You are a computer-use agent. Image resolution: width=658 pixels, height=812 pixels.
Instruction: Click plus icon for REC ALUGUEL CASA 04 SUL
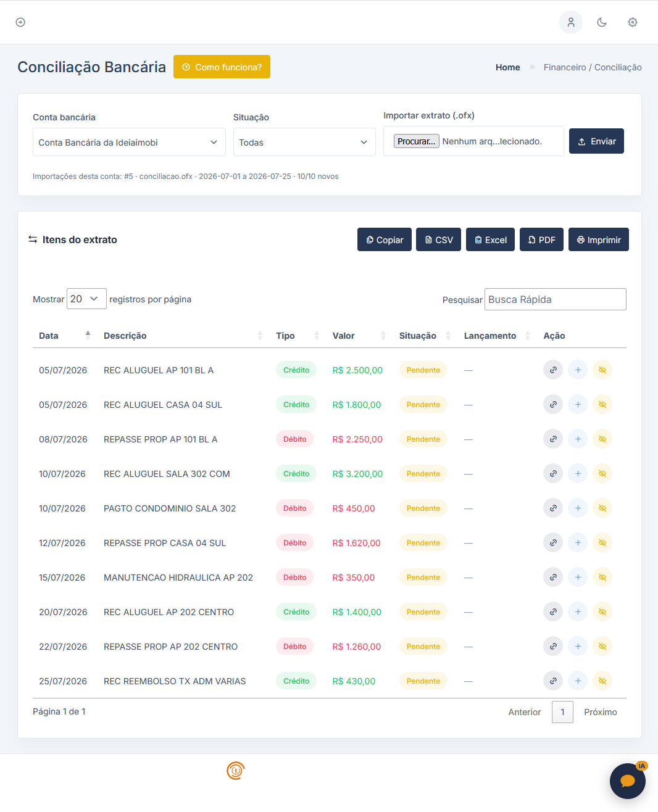point(578,405)
